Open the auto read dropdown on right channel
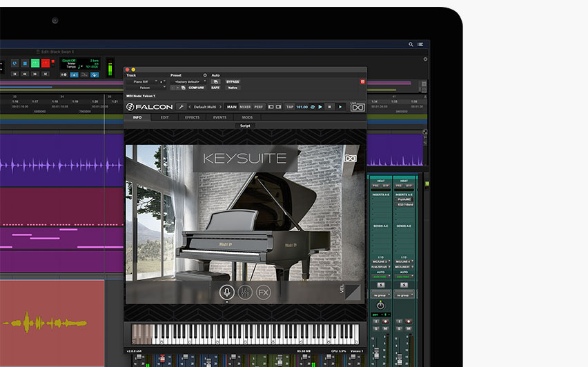The image size is (588, 367). point(404,277)
